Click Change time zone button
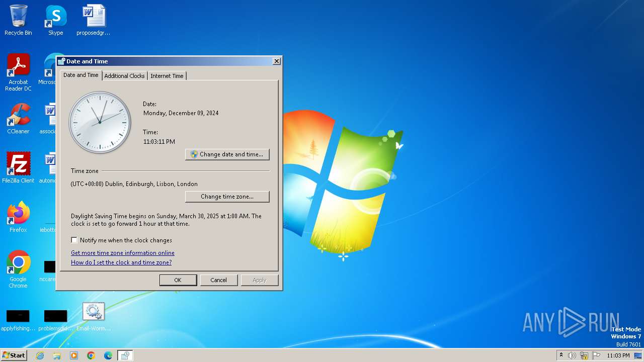 coord(227,197)
